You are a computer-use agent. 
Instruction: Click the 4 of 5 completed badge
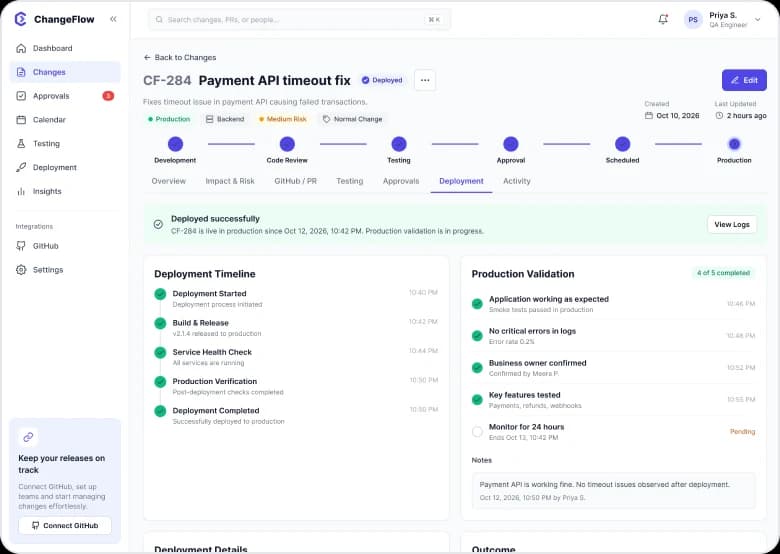[723, 273]
